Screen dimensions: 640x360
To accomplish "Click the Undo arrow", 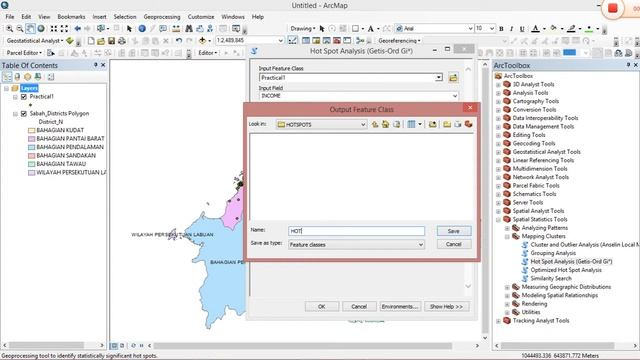I will 179,41.
